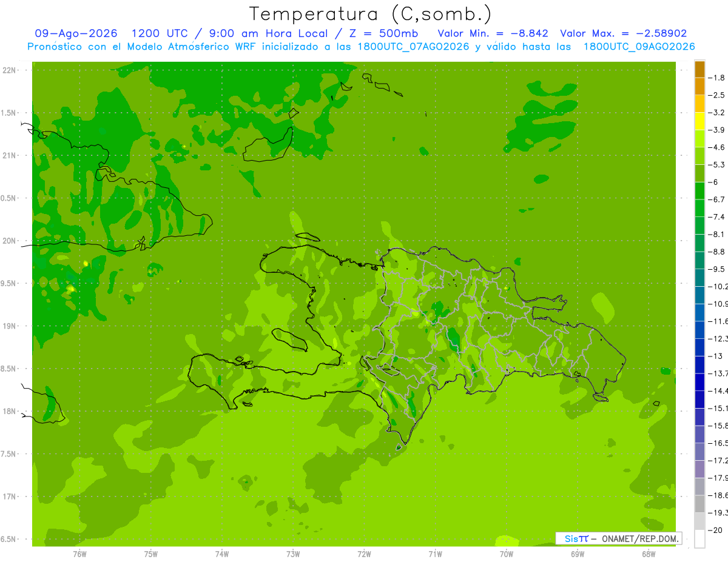Select the yellow swatch between -3.2 and -3.9
This screenshot has width=728, height=562.
(x=699, y=121)
